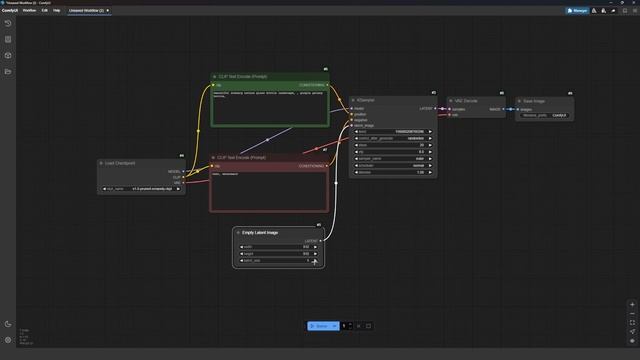
Task: Open the node library sidebar icon
Action: coord(8,39)
